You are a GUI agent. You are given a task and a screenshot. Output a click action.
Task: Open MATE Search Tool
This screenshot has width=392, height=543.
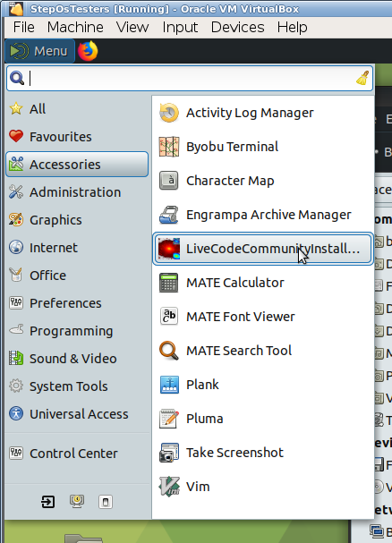coord(263,351)
